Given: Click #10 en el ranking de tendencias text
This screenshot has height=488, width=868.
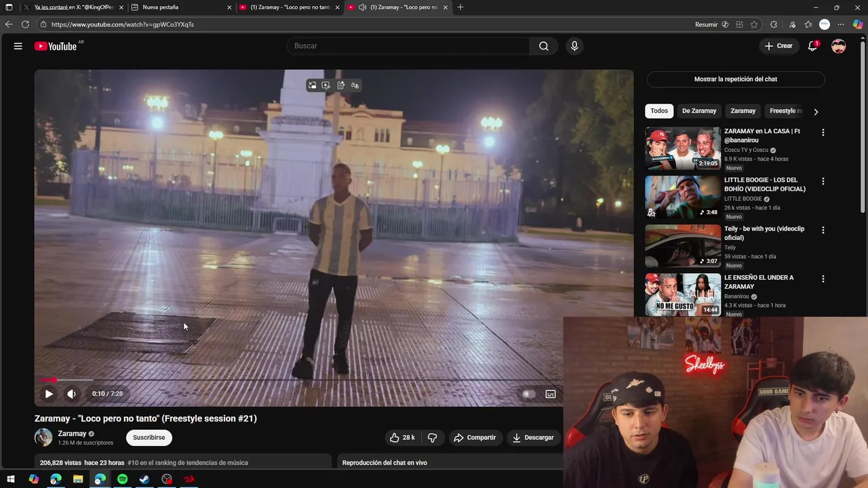Looking at the screenshot, I should pos(188,463).
